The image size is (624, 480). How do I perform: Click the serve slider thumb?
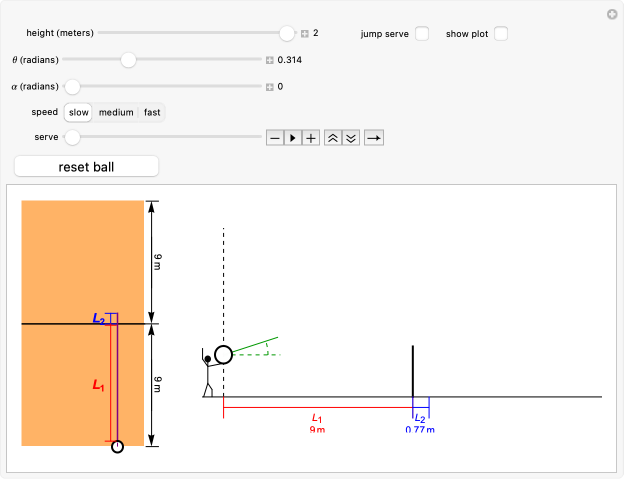72,138
